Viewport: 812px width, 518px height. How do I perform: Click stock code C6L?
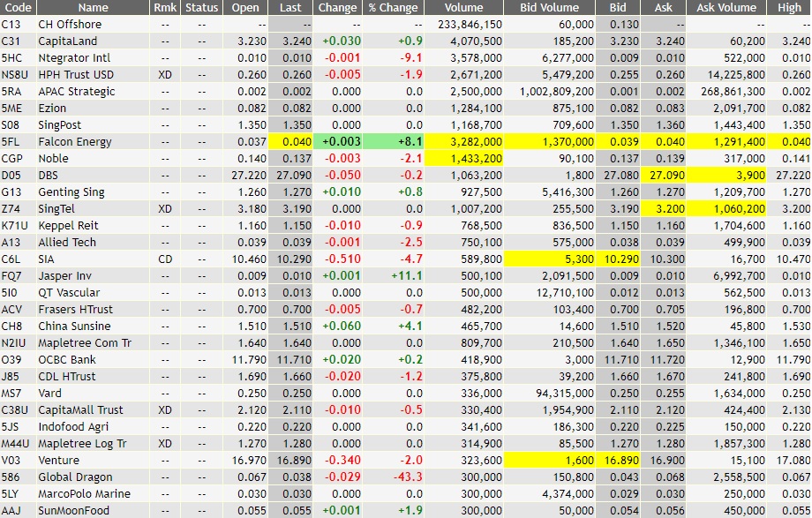pos(11,259)
